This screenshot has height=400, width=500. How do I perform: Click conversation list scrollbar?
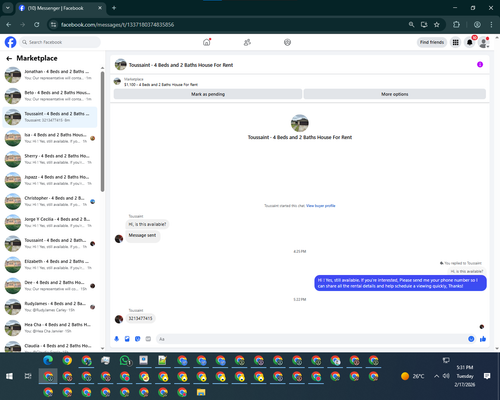click(102, 132)
